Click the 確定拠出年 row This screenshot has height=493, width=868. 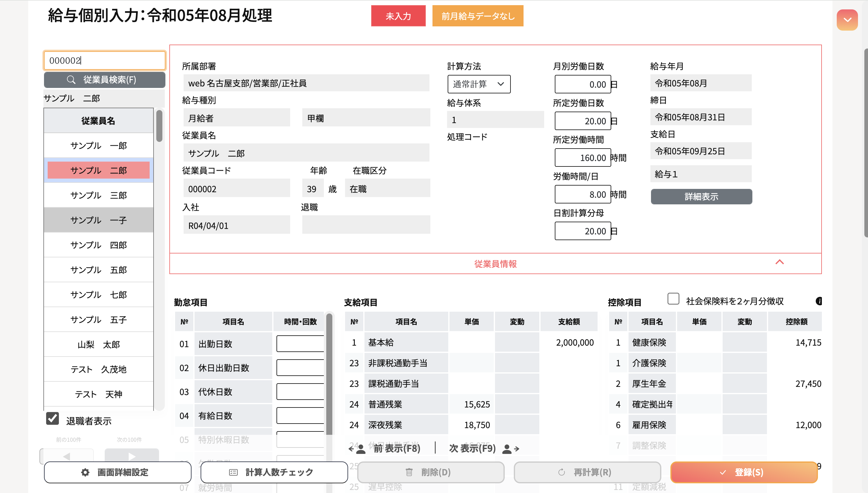coord(715,404)
